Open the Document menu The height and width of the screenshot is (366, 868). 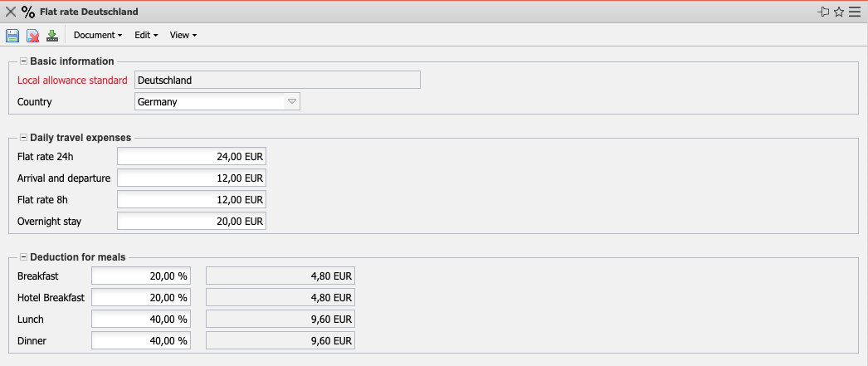[97, 35]
